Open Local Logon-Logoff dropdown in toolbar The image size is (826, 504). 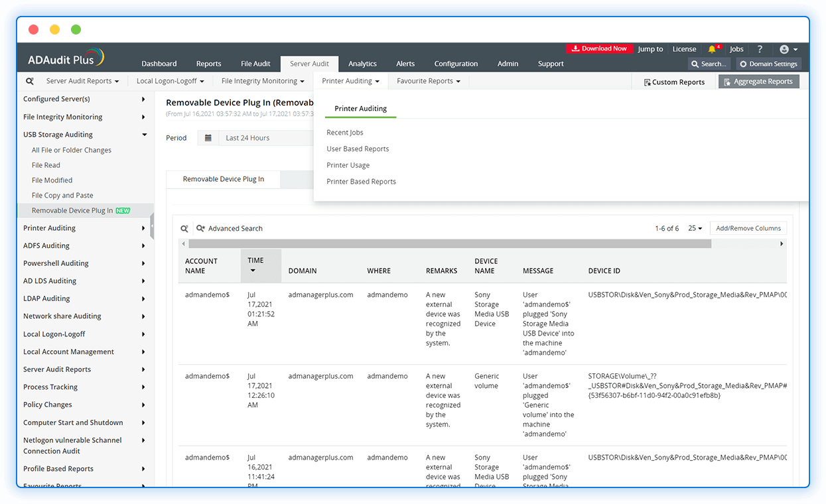[x=170, y=81]
